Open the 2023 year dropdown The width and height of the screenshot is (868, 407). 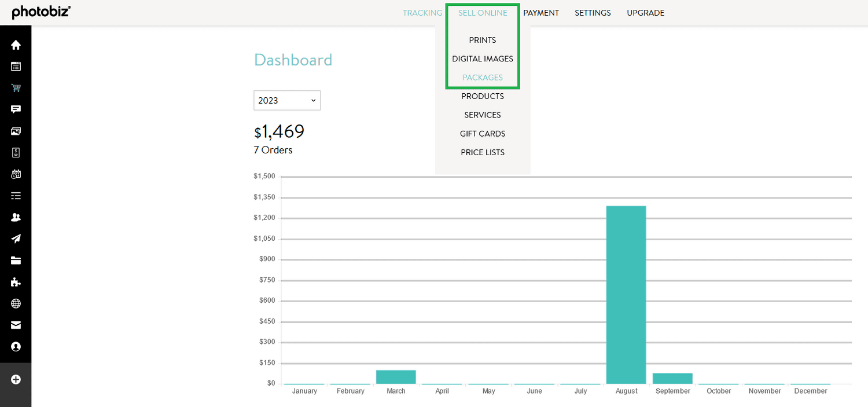coord(287,101)
